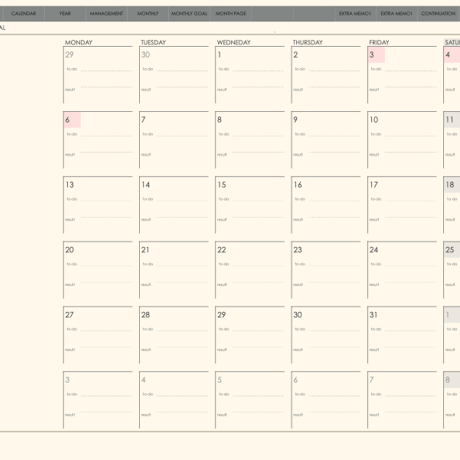The height and width of the screenshot is (460, 460).
Task: Select day 8 on Wednesday
Action: coord(219,120)
